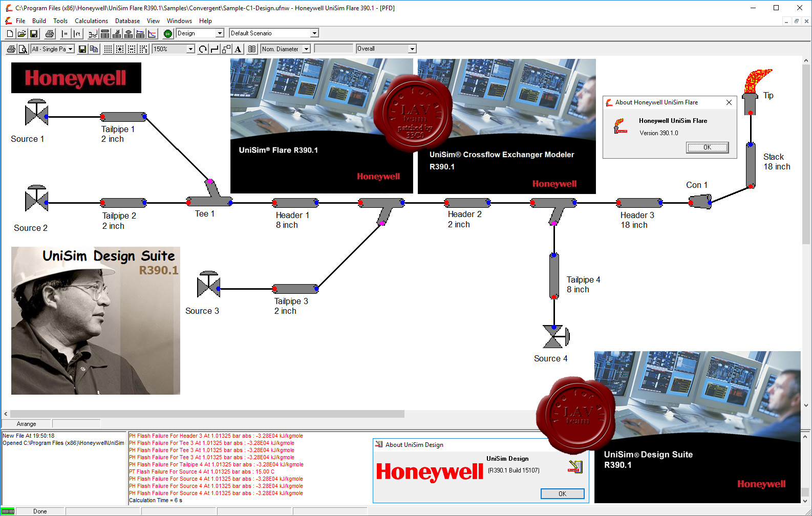812x516 pixels.
Task: Click the Arrange status label
Action: pyautogui.click(x=26, y=424)
